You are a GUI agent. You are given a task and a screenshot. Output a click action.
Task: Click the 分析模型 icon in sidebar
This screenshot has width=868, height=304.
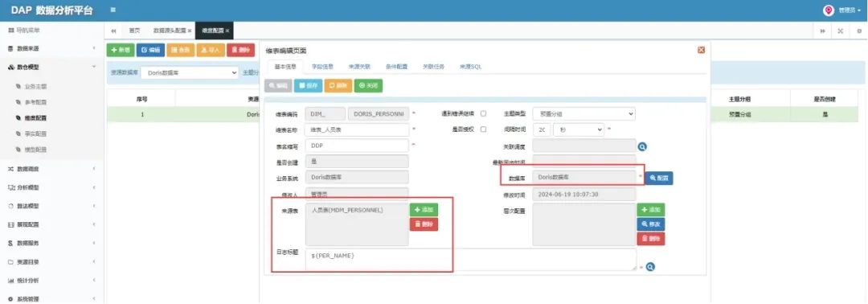pos(11,187)
